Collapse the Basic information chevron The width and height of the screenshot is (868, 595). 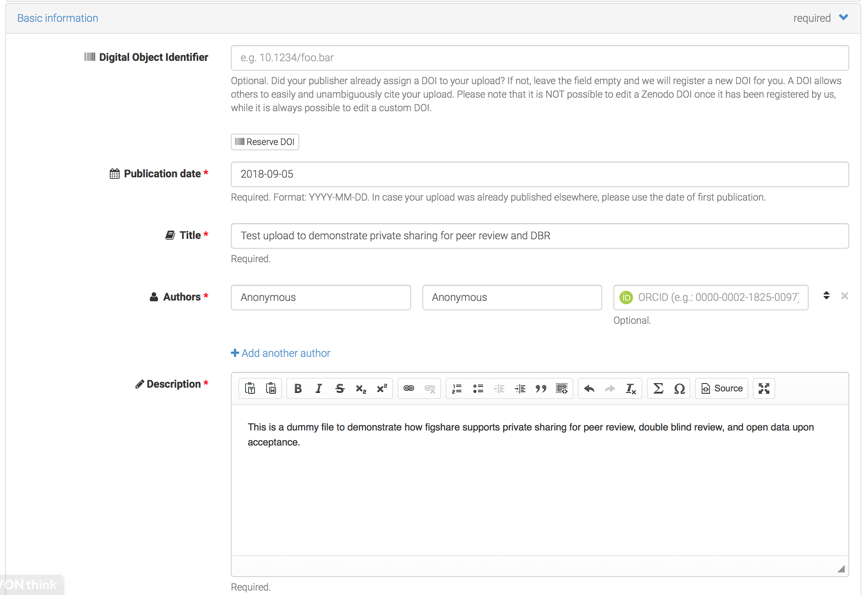tap(844, 18)
